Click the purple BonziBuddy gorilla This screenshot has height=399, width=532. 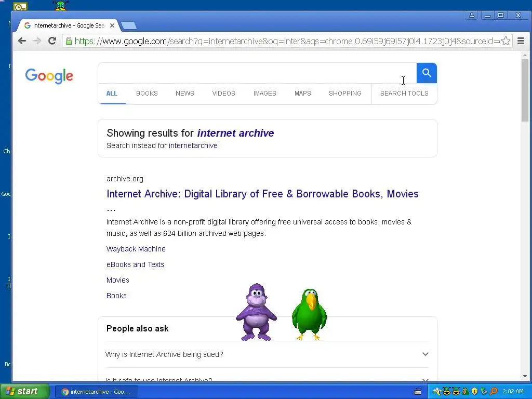click(257, 312)
